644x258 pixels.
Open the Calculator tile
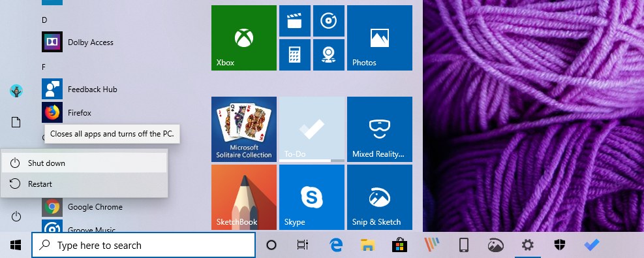click(294, 55)
